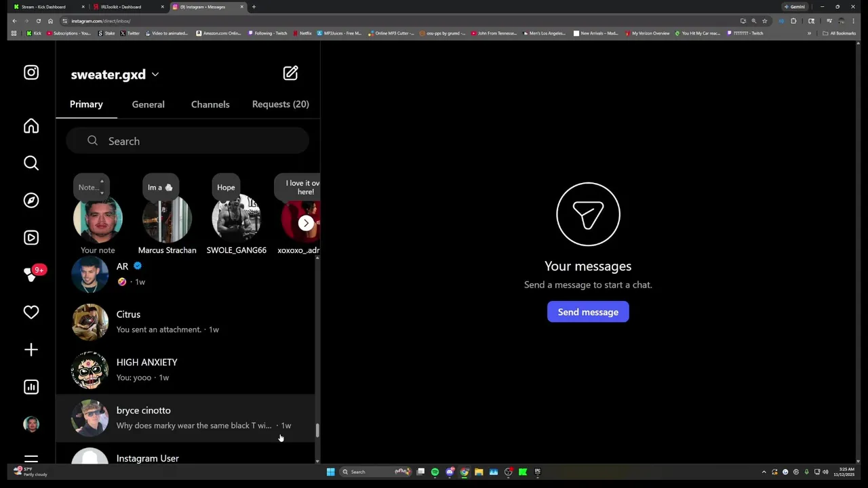The width and height of the screenshot is (868, 488).
Task: Show hidden system tray icons
Action: tap(764, 472)
